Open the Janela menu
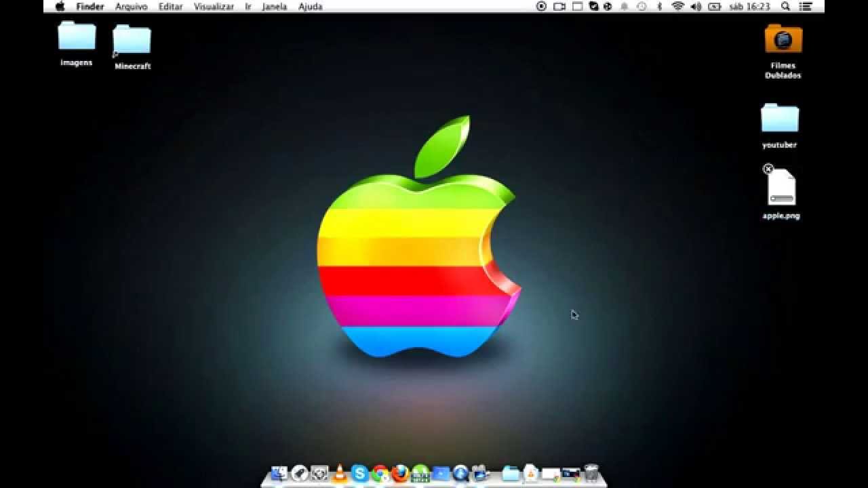The image size is (868, 488). (x=275, y=6)
